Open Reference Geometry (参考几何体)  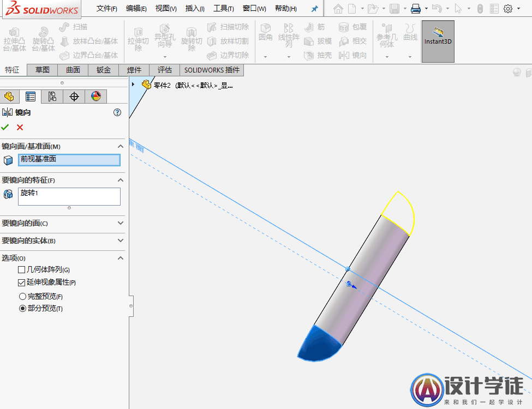click(x=387, y=35)
